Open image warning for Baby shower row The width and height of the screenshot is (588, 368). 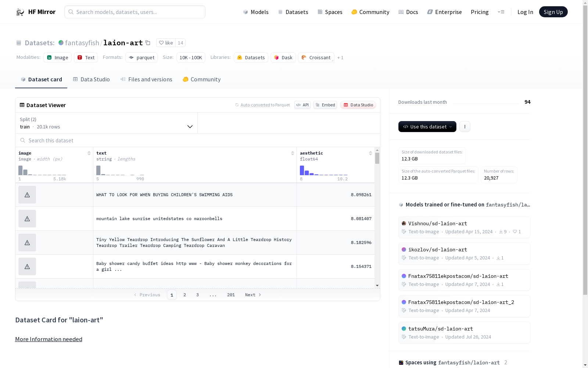(27, 266)
